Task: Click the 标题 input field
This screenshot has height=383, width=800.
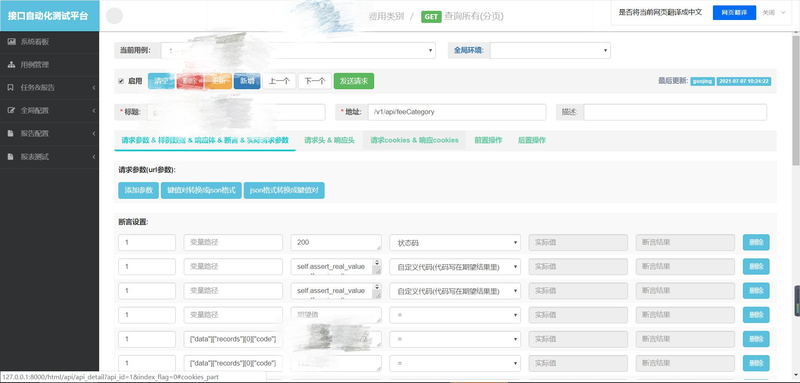Action: point(236,112)
